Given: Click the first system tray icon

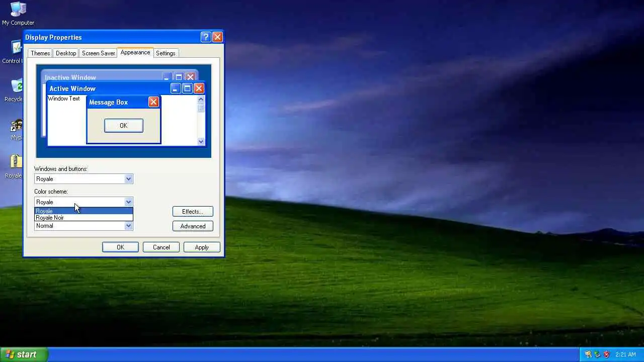Looking at the screenshot, I should pyautogui.click(x=588, y=354).
